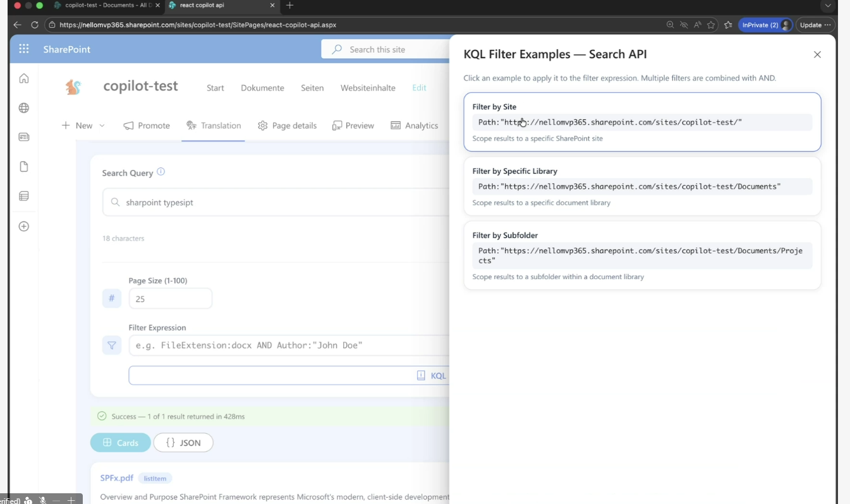The height and width of the screenshot is (504, 850).
Task: Close the KQL Filter Examples panel
Action: click(817, 55)
